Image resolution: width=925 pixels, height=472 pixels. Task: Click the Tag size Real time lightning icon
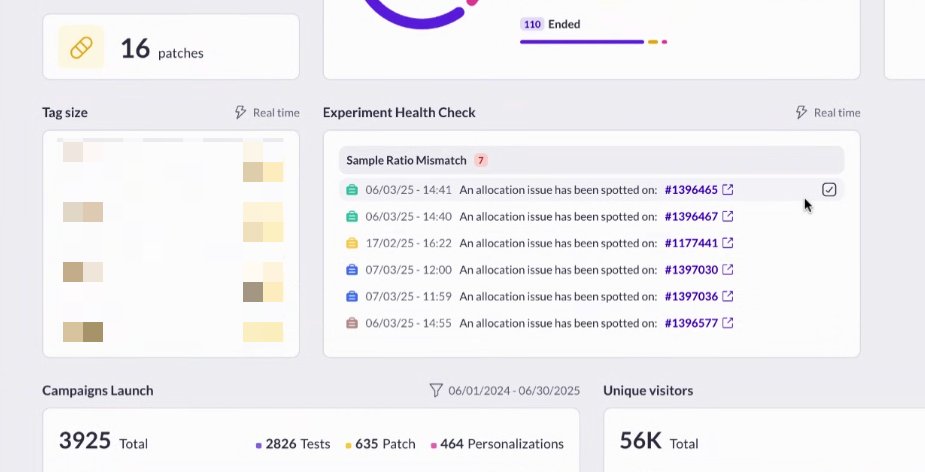pyautogui.click(x=240, y=112)
